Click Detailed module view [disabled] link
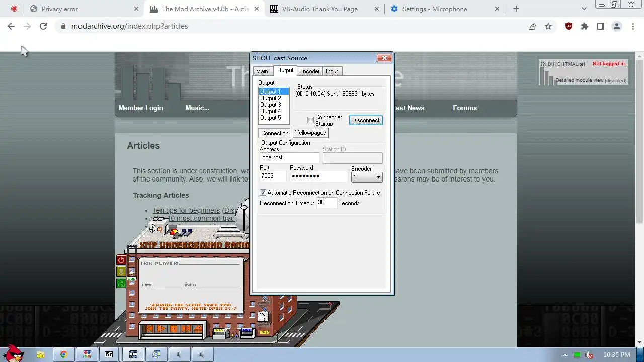The height and width of the screenshot is (362, 644). [591, 80]
